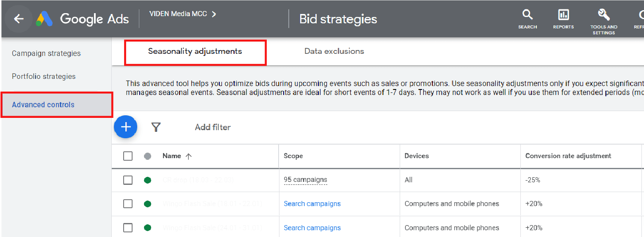Open Search campaigns link in first Flash Sale row
This screenshot has height=237, width=644.
click(312, 204)
